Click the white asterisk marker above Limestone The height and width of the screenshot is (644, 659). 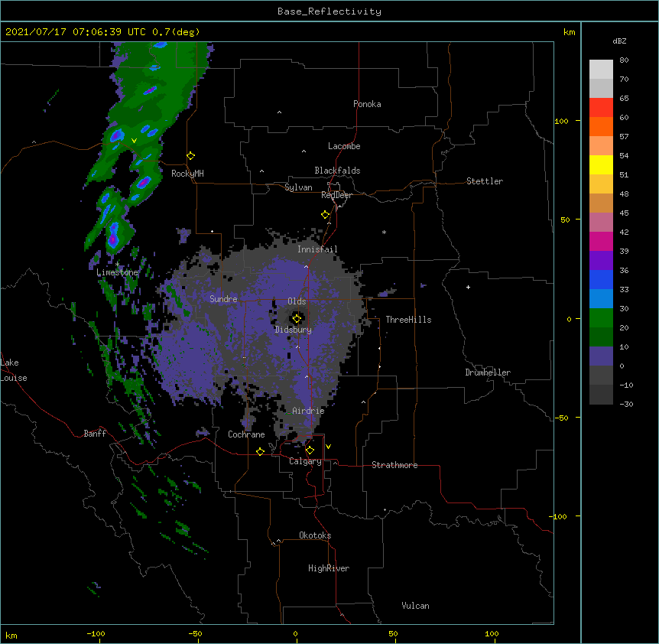[117, 265]
